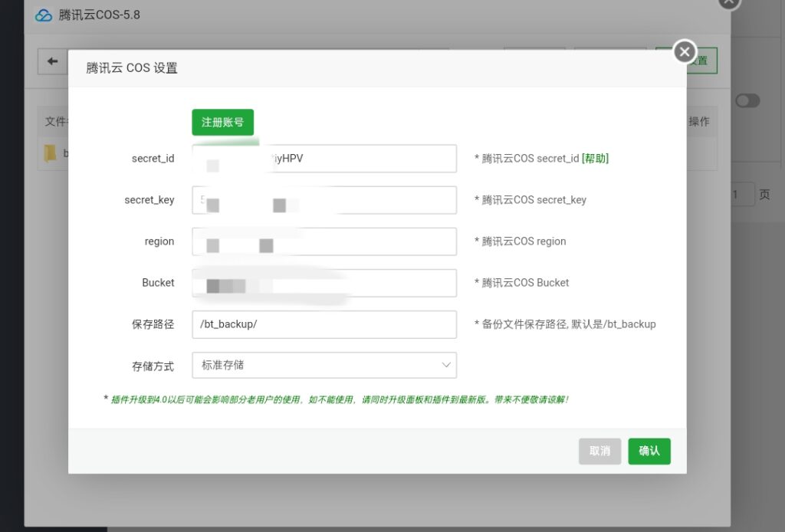Open the 存储方式 dropdown showing 标准存储

pyautogui.click(x=324, y=366)
